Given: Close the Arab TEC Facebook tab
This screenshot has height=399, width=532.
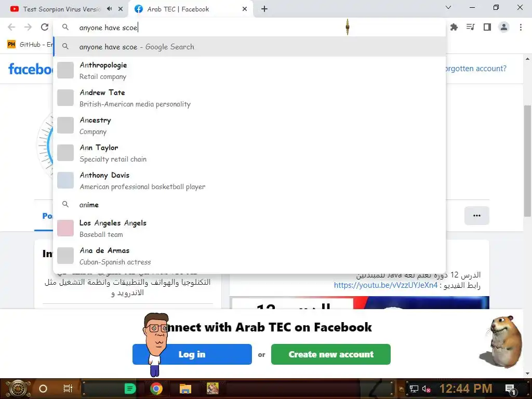Looking at the screenshot, I should point(245,9).
